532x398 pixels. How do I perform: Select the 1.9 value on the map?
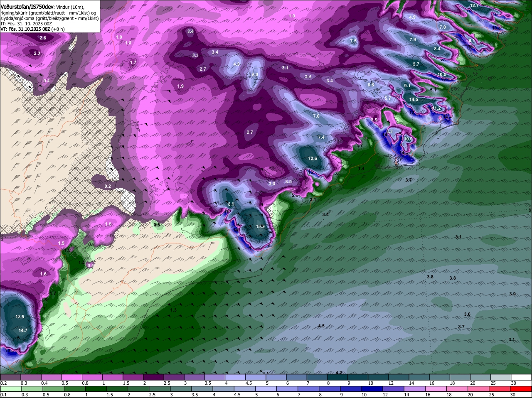(x=180, y=86)
